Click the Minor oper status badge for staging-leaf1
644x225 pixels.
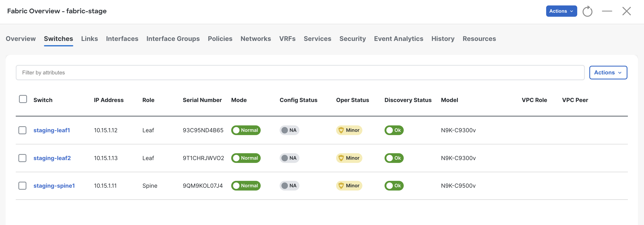pos(349,130)
